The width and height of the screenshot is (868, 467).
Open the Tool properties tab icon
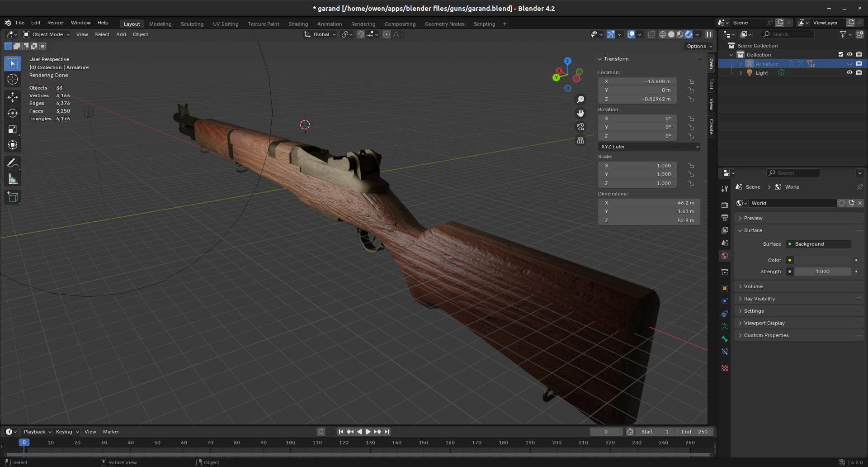725,188
